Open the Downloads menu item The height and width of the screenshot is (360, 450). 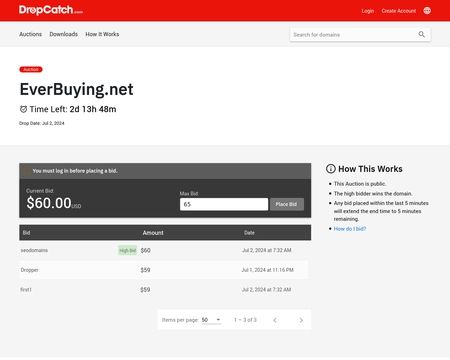click(x=63, y=34)
